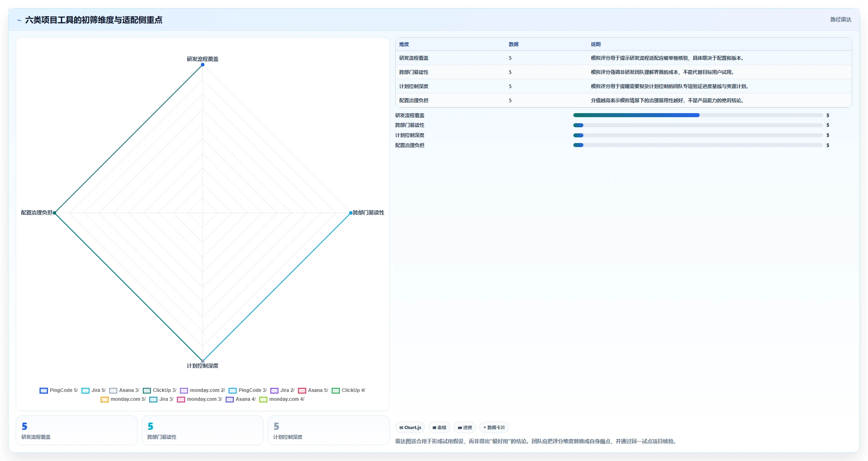Click the Jira 3/ teal legend swatch

pyautogui.click(x=153, y=400)
